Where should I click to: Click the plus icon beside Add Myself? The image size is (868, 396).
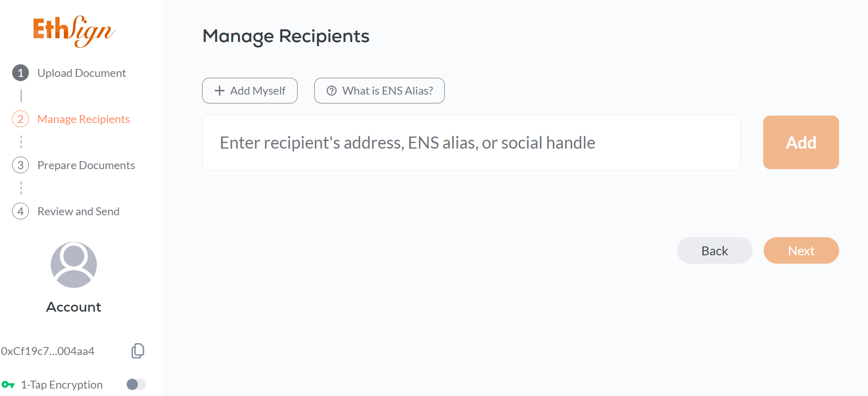[x=219, y=91]
